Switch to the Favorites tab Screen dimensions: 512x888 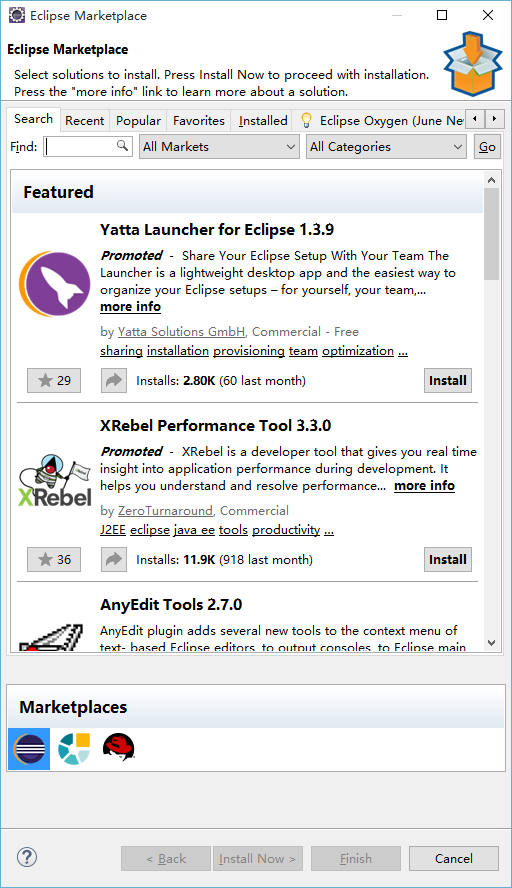[x=199, y=121]
